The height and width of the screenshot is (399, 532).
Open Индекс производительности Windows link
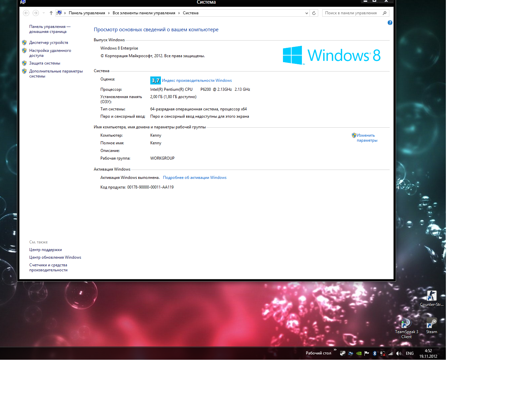(x=197, y=80)
